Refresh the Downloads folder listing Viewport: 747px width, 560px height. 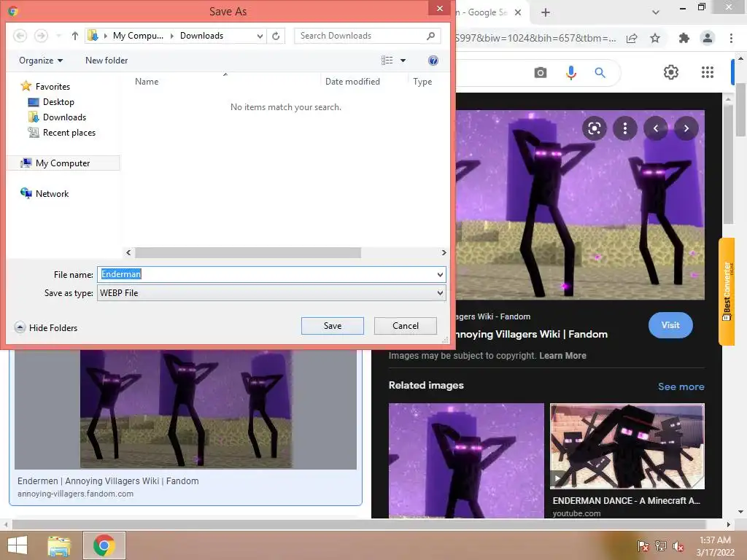[276, 36]
